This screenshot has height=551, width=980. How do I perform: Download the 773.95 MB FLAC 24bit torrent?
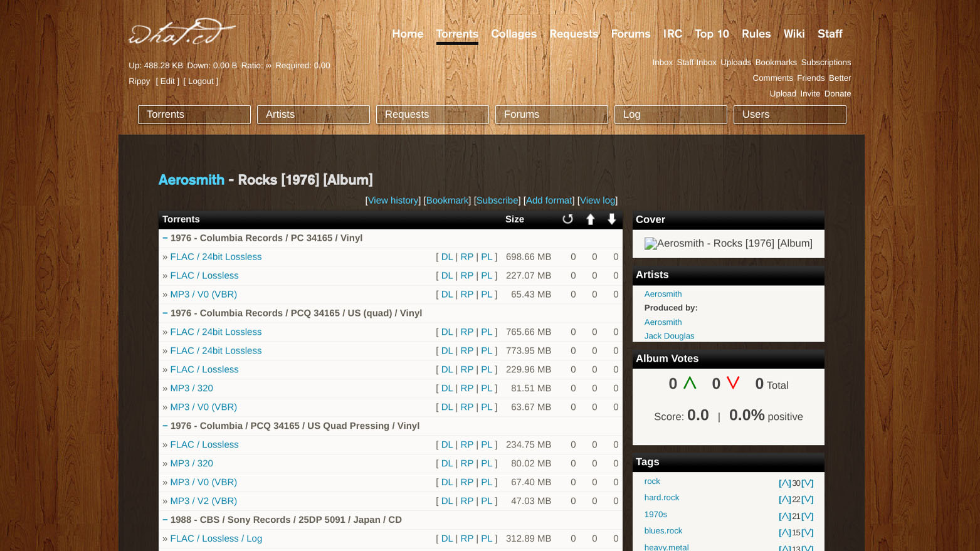coord(447,351)
